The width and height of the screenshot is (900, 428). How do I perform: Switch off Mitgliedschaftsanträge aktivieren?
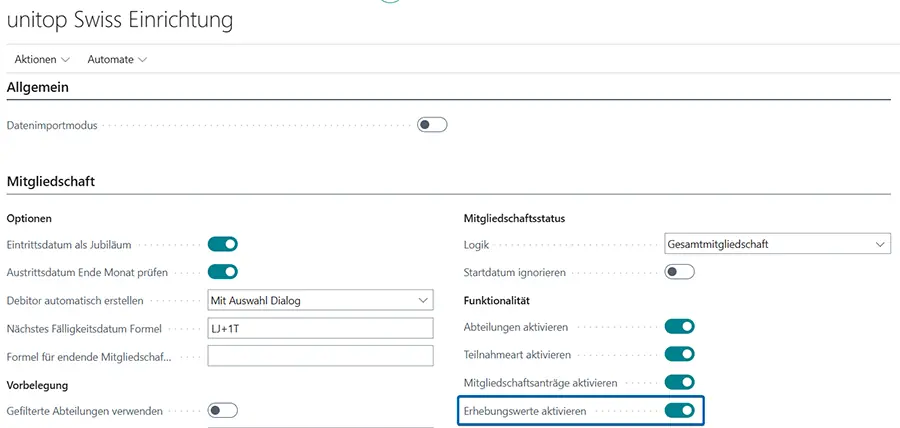click(x=680, y=382)
